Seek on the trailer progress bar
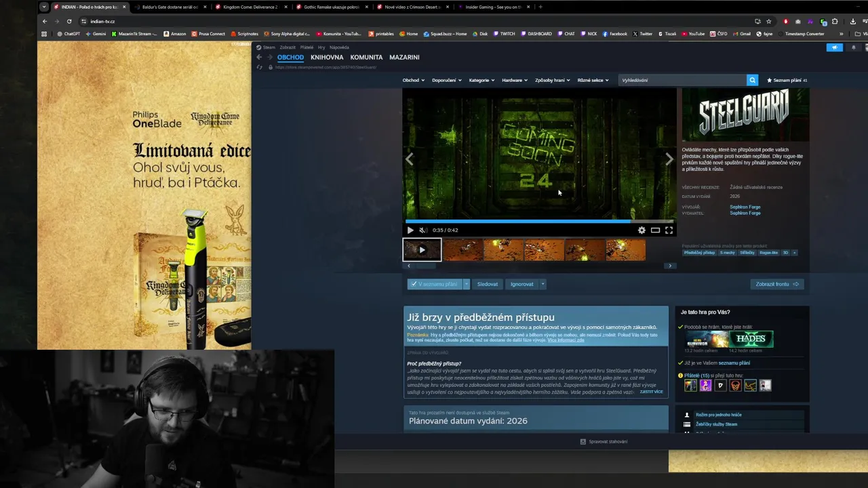868x488 pixels. tap(539, 221)
